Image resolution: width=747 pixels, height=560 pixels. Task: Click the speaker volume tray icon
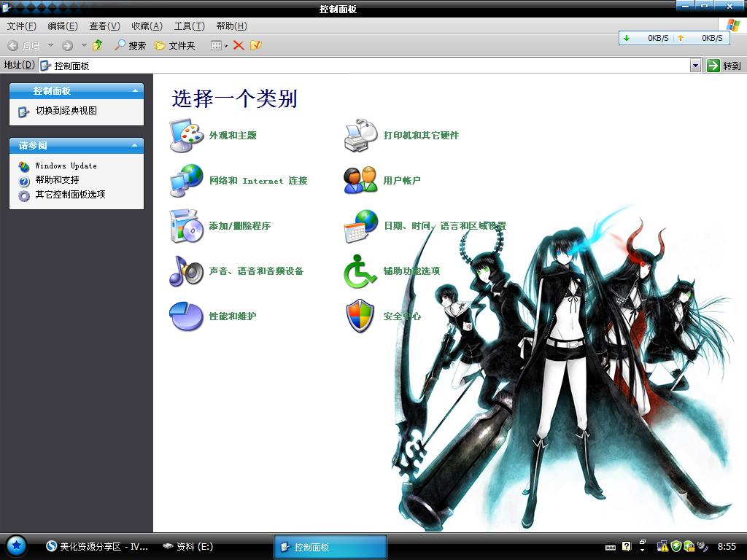[703, 546]
